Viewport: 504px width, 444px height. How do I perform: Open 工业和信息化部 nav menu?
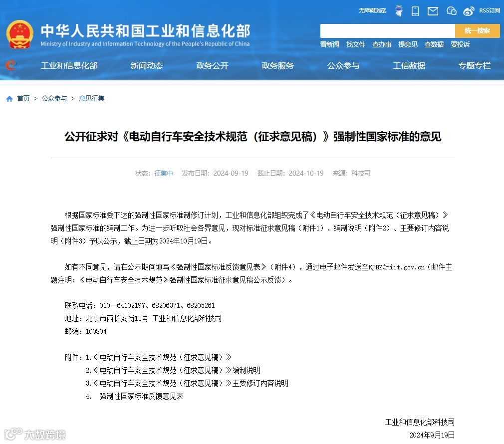[x=69, y=65]
